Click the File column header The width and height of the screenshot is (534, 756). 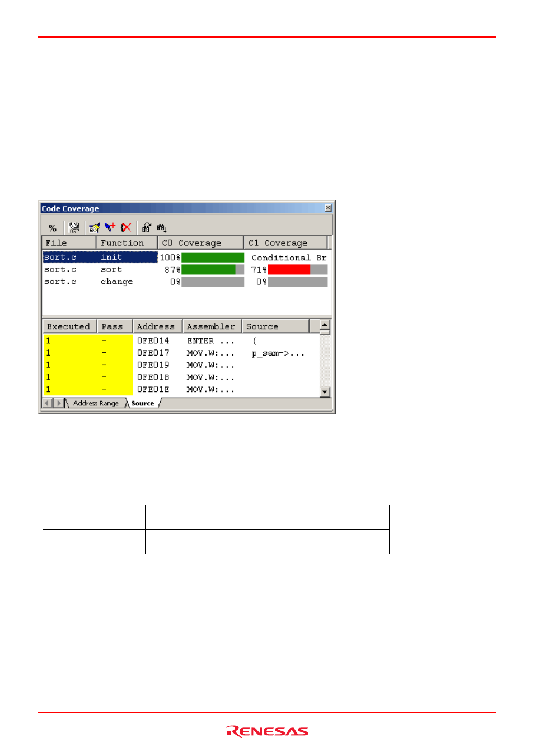point(69,242)
